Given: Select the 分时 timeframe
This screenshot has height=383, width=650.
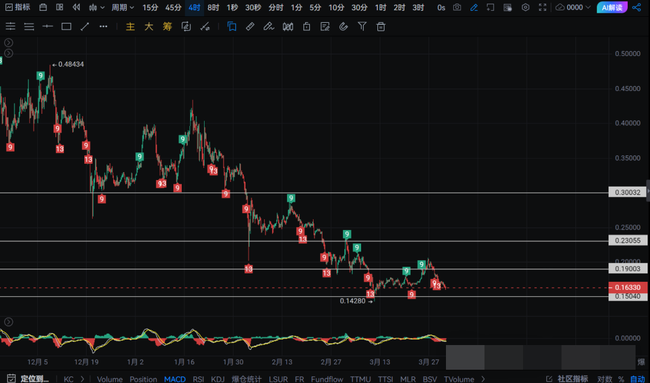Looking at the screenshot, I should 275,7.
